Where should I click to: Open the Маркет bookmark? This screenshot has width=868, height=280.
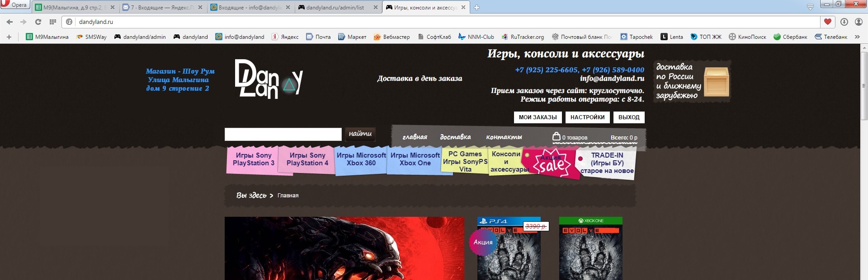(x=352, y=37)
